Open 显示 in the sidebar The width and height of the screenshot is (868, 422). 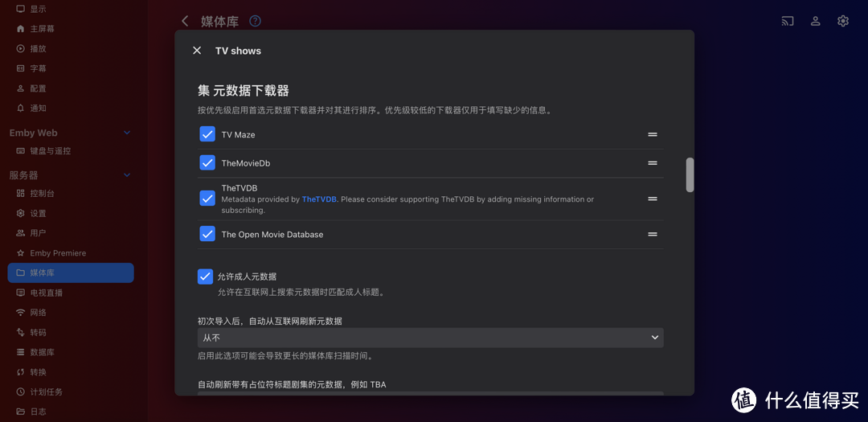click(39, 9)
